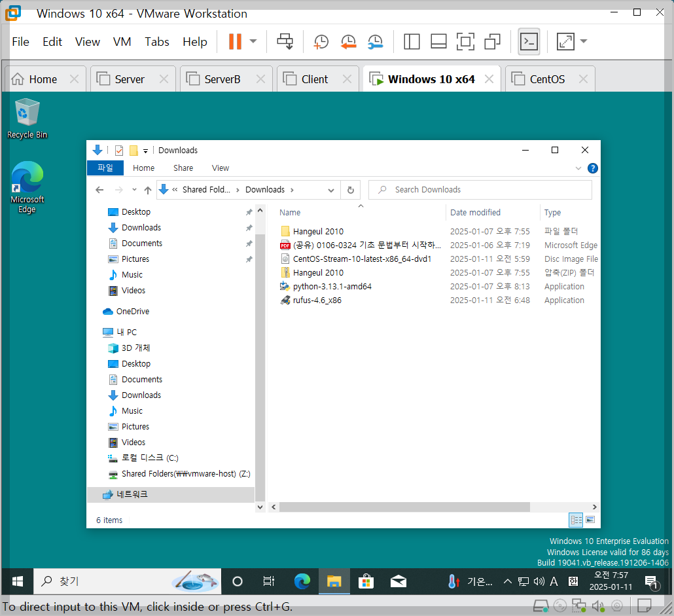Click the horizontal scrollbar in file list
The image size is (674, 616).
click(404, 507)
